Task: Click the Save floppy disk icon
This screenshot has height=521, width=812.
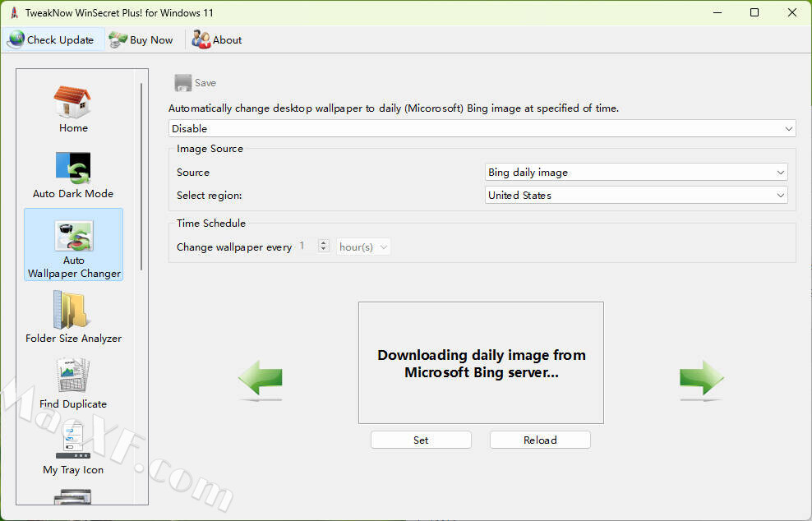Action: [183, 83]
